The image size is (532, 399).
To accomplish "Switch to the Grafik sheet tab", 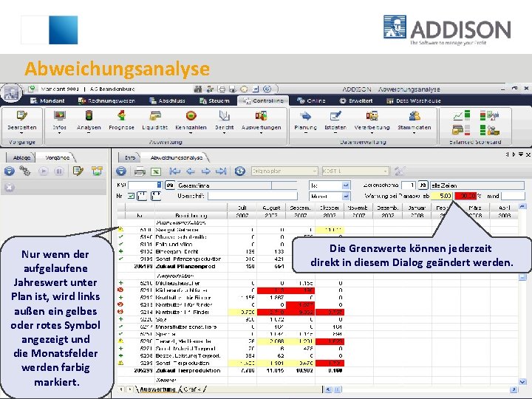I will (193, 389).
